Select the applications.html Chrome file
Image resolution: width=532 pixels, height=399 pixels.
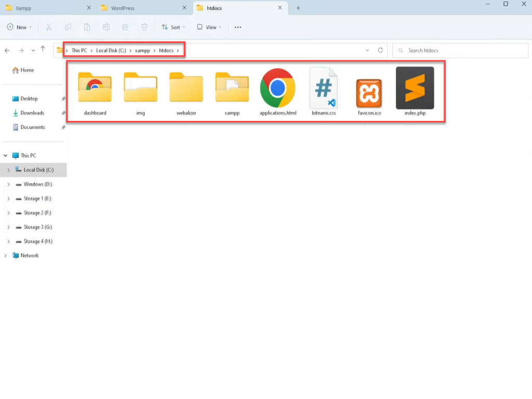click(278, 92)
